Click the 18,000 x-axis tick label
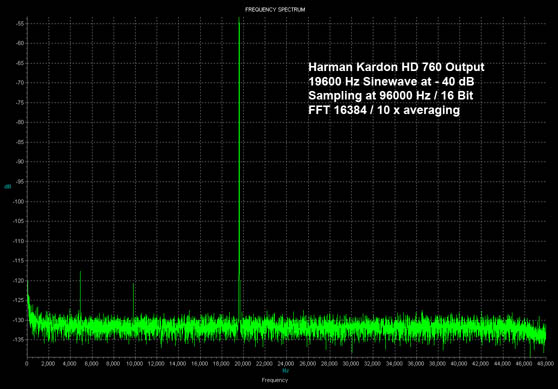 221,364
